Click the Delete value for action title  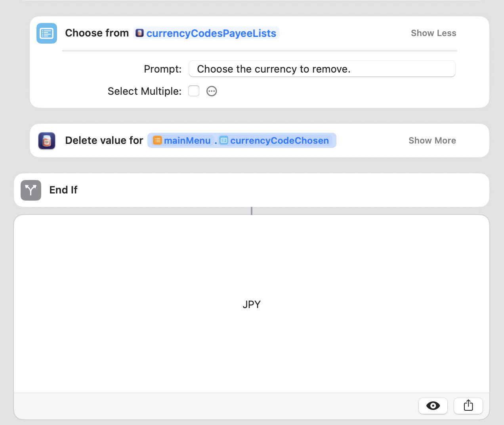pos(104,140)
